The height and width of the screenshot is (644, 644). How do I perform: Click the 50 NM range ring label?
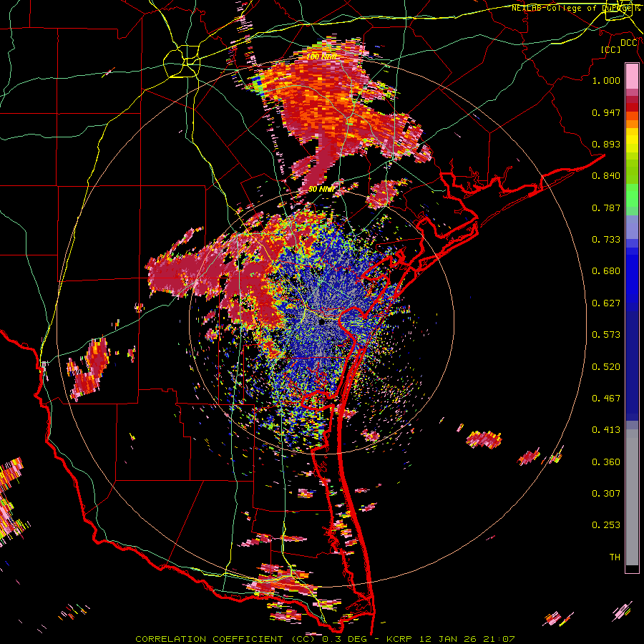pyautogui.click(x=322, y=190)
